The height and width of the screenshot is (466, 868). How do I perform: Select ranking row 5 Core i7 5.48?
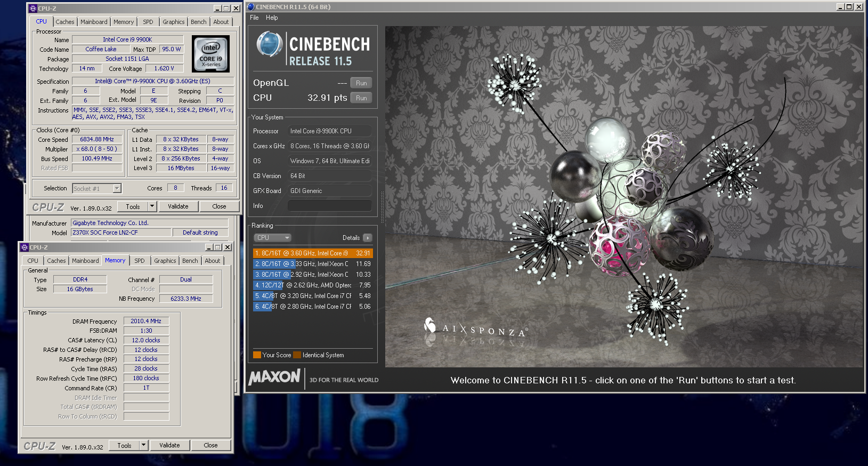click(313, 296)
